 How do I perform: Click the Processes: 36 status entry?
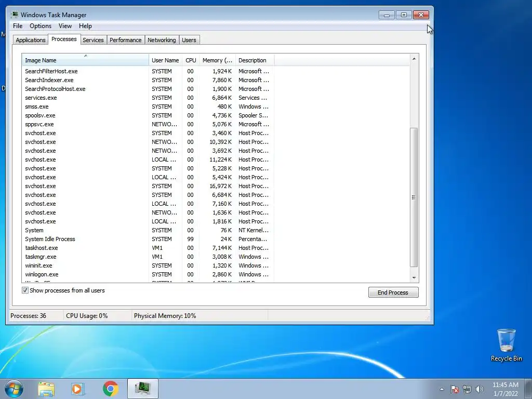pos(28,315)
